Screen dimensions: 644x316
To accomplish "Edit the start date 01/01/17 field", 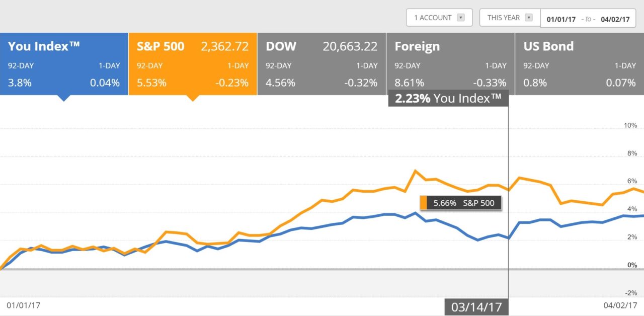I will pos(561,19).
